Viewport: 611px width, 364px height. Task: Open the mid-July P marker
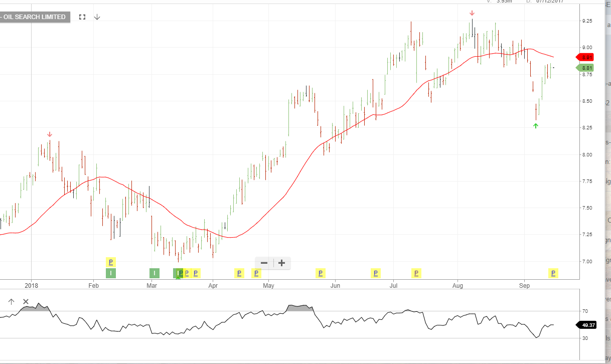click(x=416, y=273)
